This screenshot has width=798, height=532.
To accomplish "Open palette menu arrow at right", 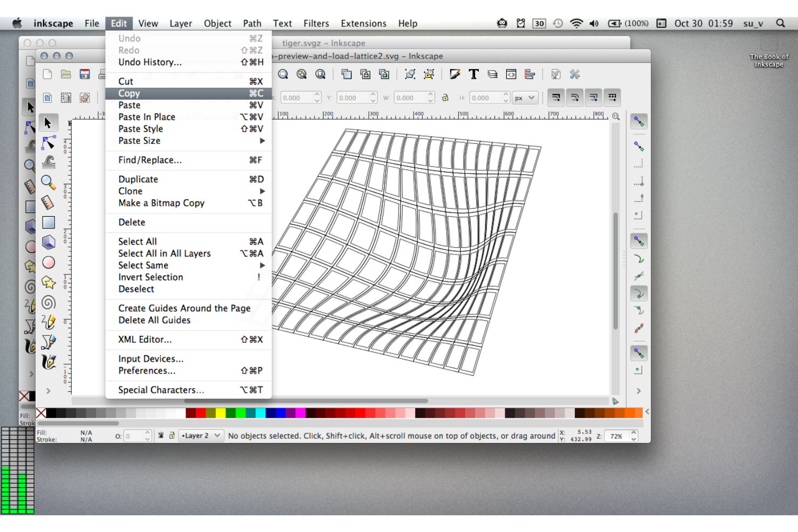I will point(647,412).
